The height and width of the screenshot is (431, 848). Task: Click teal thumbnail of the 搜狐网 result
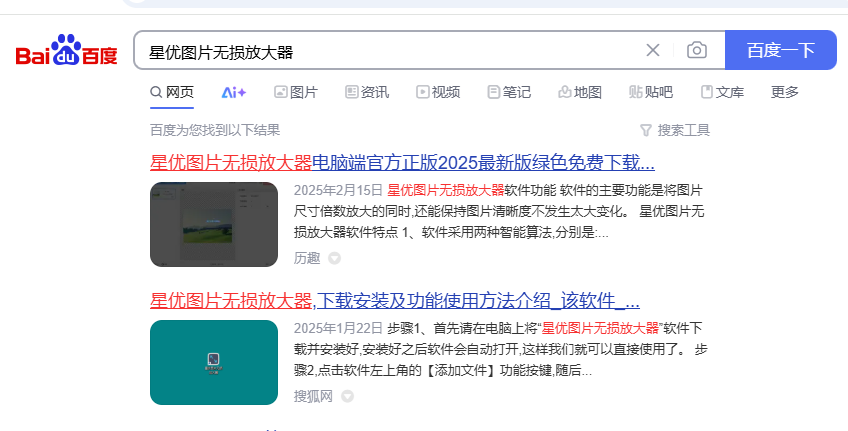(x=214, y=362)
